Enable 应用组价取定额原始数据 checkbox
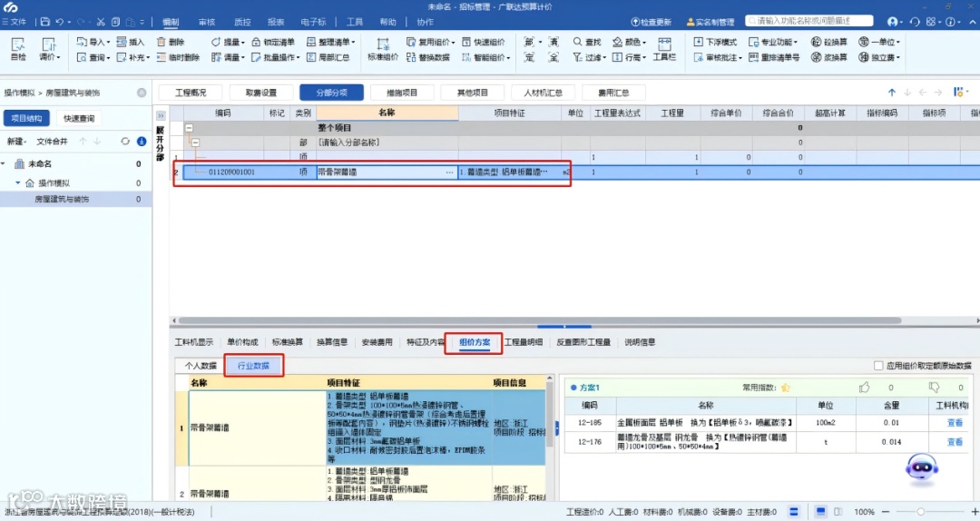Image resolution: width=980 pixels, height=521 pixels. coord(878,365)
